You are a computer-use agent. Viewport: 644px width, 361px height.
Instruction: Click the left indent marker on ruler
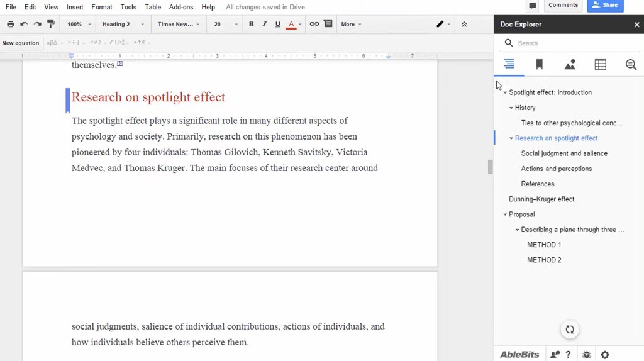[x=72, y=56]
